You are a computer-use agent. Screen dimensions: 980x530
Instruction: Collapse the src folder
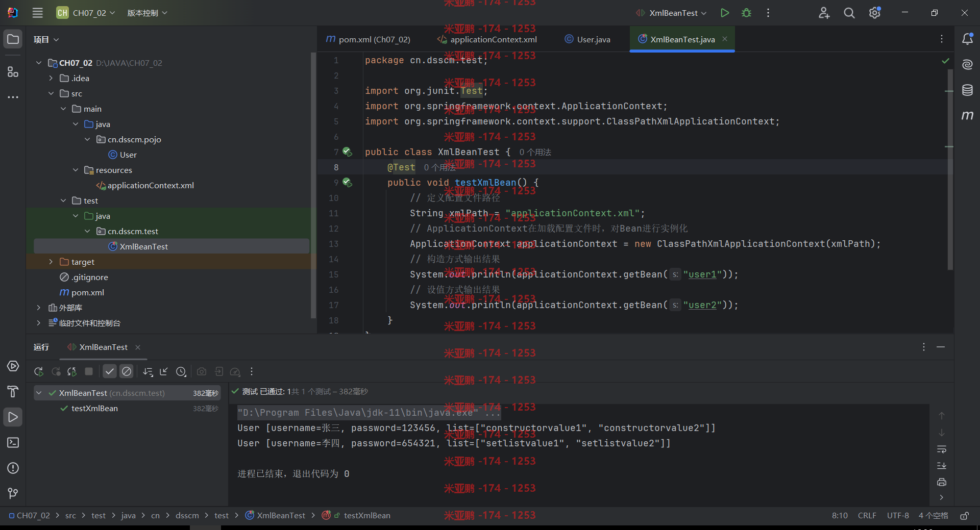[x=51, y=93]
